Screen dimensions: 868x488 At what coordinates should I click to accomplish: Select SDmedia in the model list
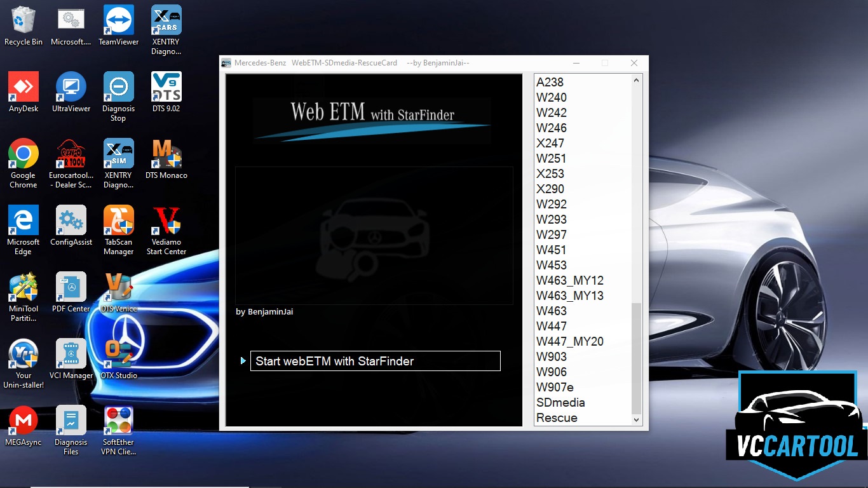(x=559, y=402)
